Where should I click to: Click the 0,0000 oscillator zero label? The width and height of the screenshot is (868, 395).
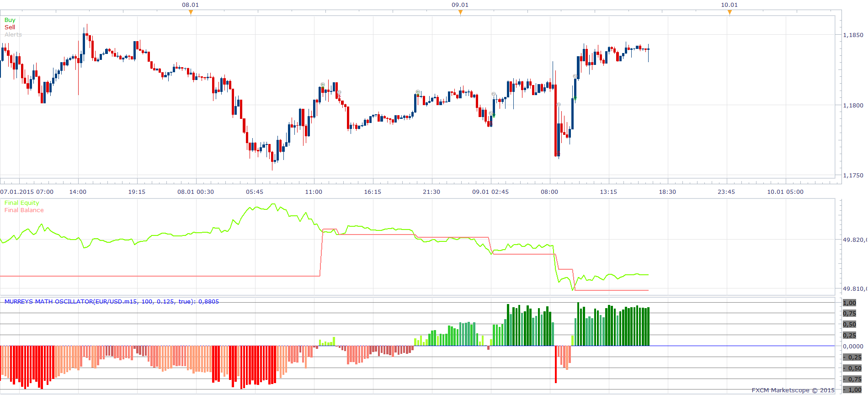(x=853, y=347)
